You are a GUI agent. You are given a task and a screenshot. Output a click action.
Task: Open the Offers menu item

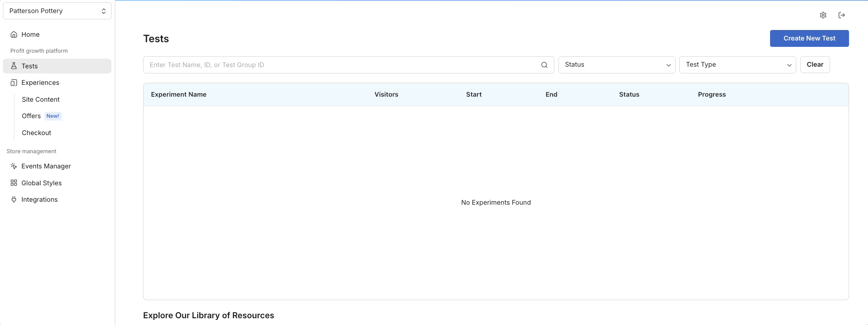(x=31, y=116)
